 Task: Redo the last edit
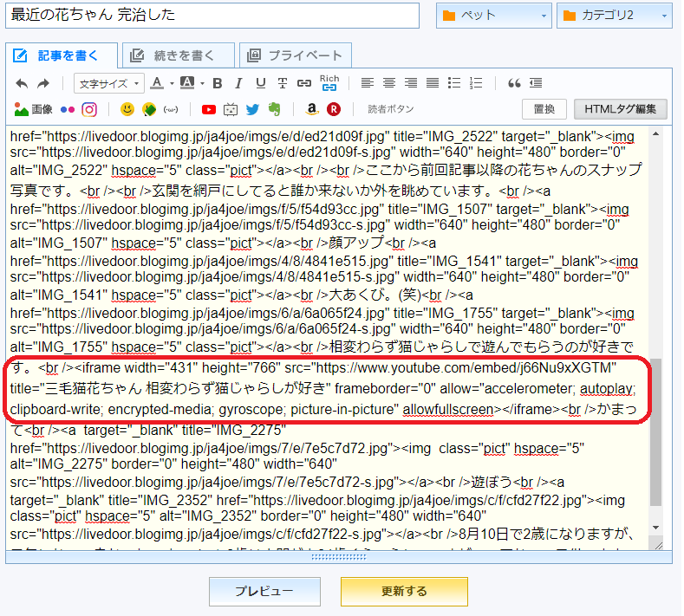[x=43, y=83]
